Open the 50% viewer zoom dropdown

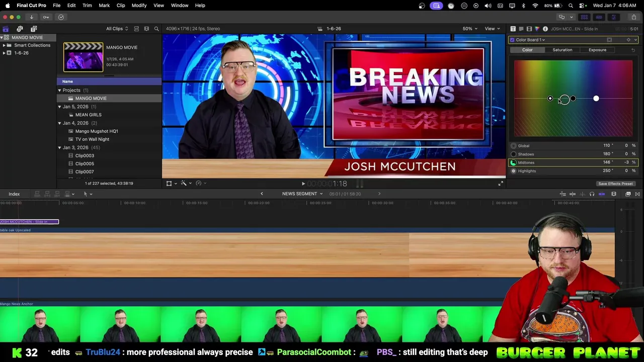pos(470,29)
